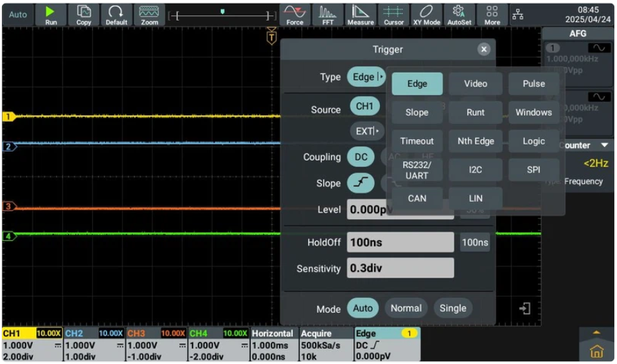Expand the Counter panel arrow
Screen dimensions: 617x364
tap(605, 145)
